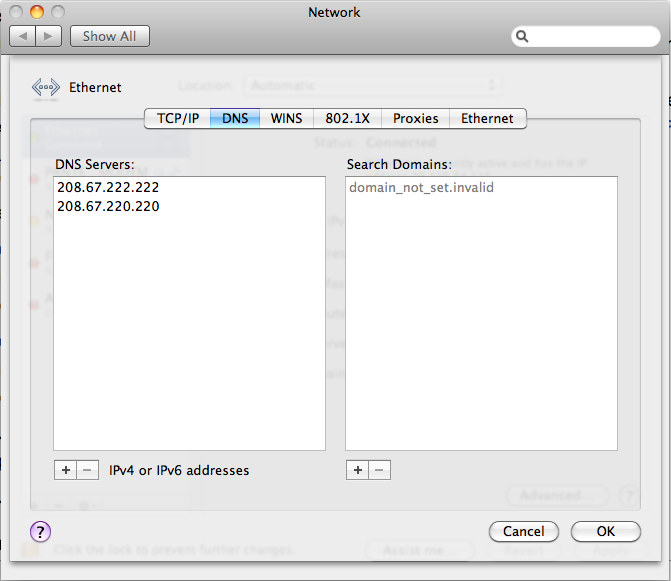Image resolution: width=671 pixels, height=581 pixels.
Task: Open the WINS tab
Action: 286,119
